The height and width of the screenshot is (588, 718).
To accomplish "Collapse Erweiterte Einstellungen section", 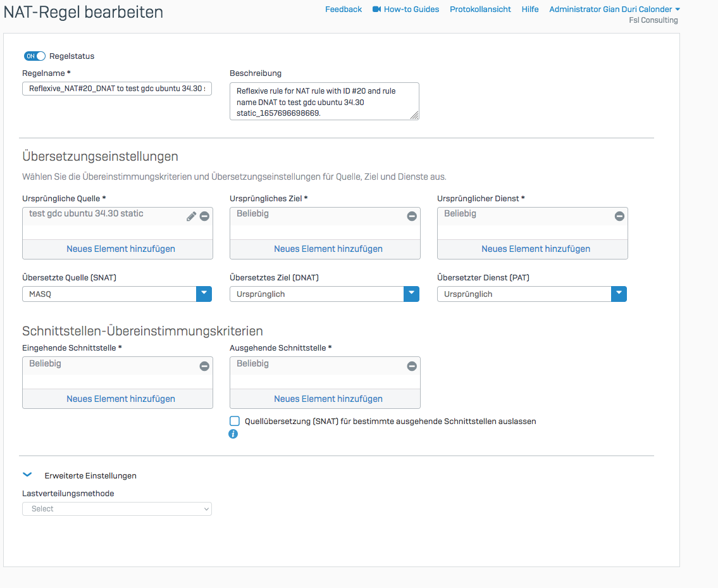I will [x=27, y=475].
